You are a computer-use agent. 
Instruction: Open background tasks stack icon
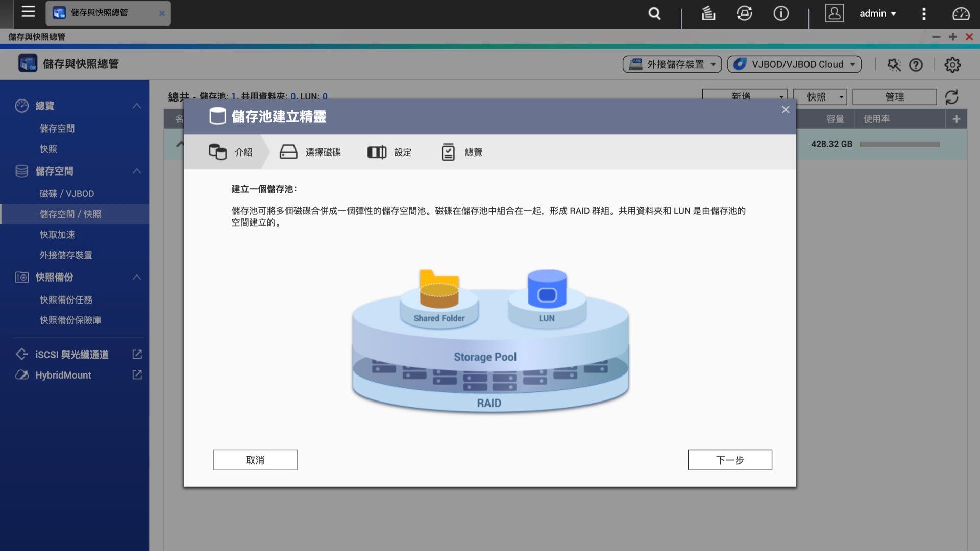[708, 13]
